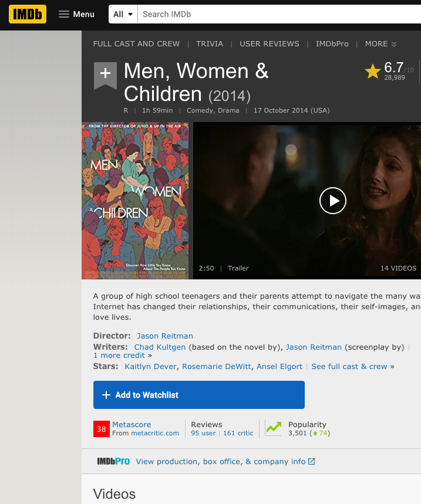421x504 pixels.
Task: Open Kaitlyn Dever's page
Action: point(150,367)
